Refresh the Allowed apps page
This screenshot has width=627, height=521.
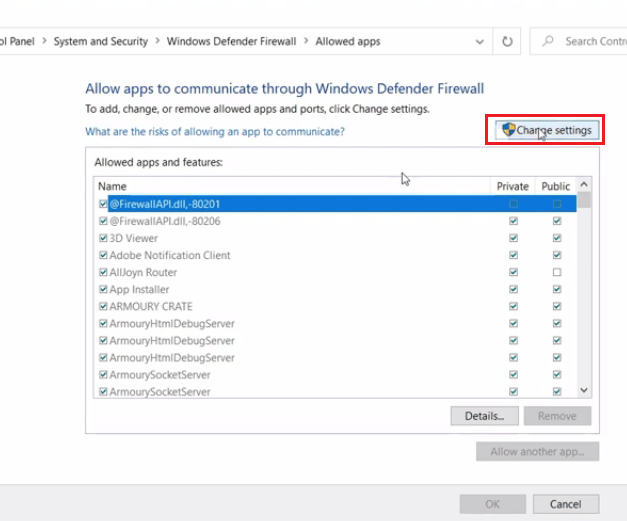[507, 41]
